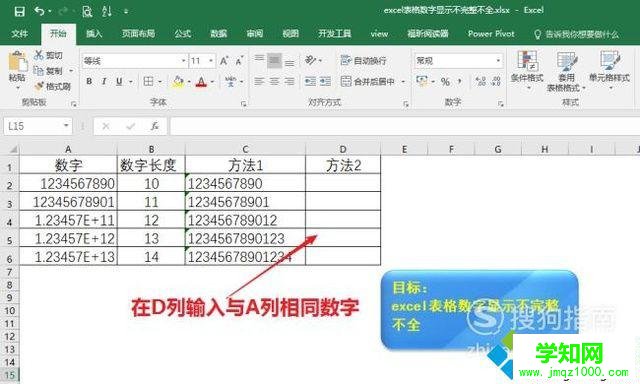
Task: Click the Tell Me search box 告诉我你想要做什么
Action: pos(576,34)
